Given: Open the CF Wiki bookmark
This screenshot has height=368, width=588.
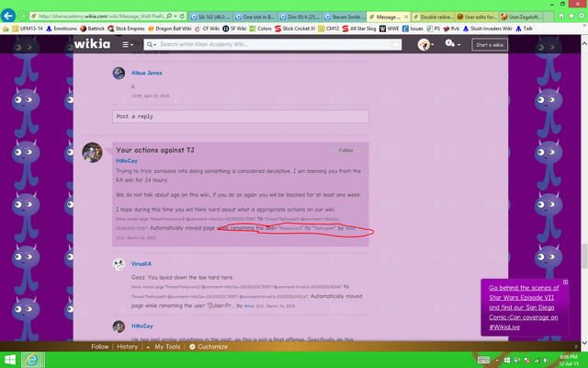Looking at the screenshot, I should 207,29.
